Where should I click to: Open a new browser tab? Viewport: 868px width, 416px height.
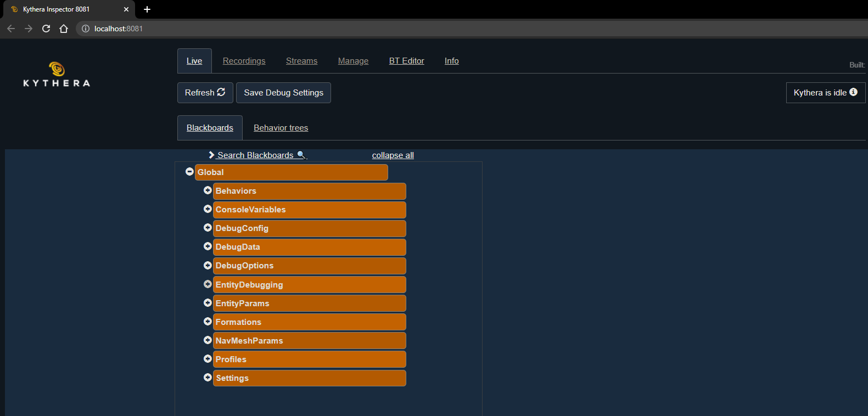click(147, 9)
